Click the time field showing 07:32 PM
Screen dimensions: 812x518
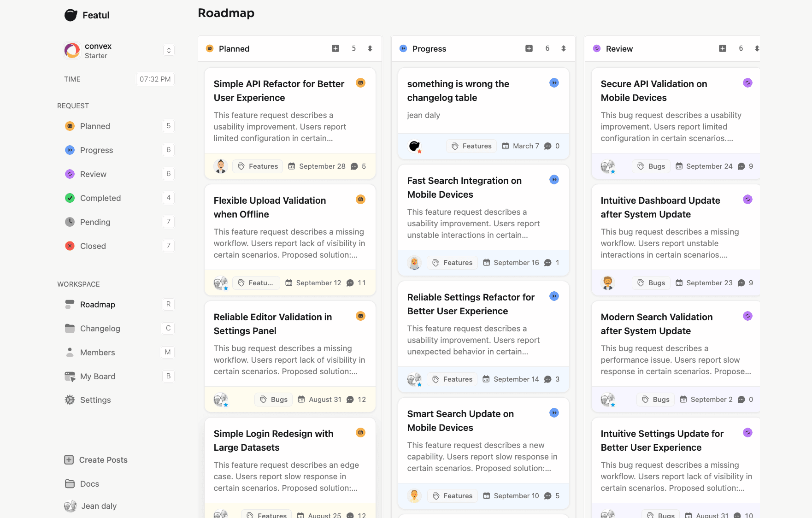[x=155, y=79]
